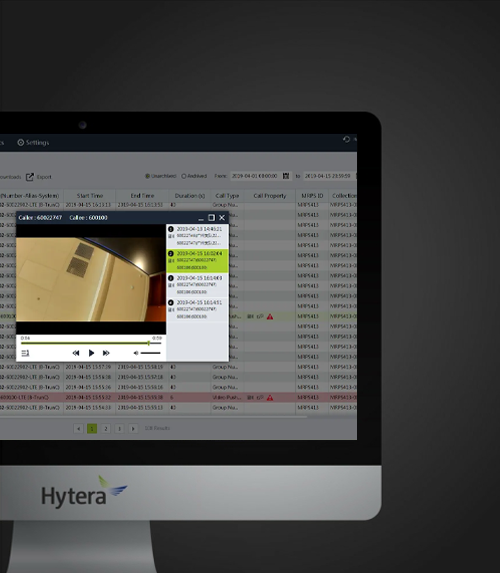Sort by Start Time column header
The width and height of the screenshot is (500, 573).
(x=90, y=196)
